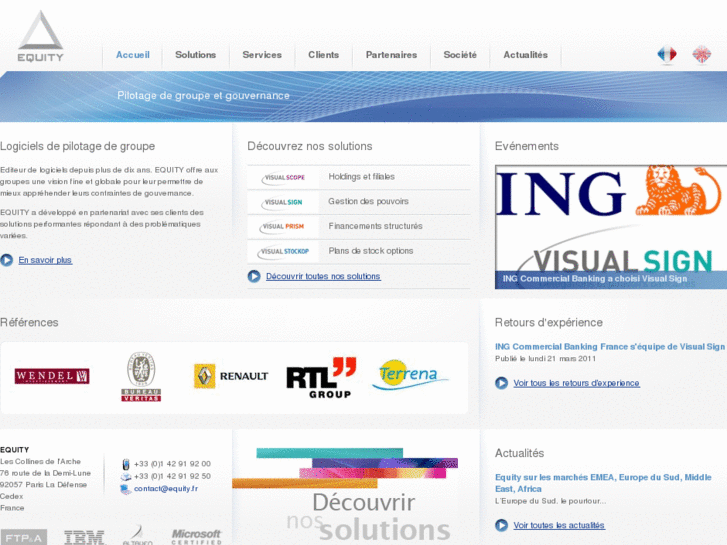Open 'Holdings et filiales' solution
The width and height of the screenshot is (727, 545).
[362, 177]
